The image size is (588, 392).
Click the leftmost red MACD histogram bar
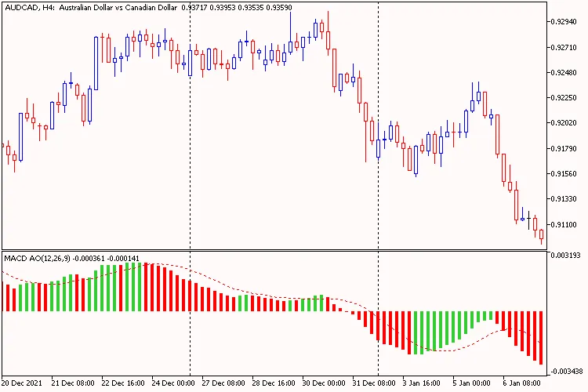[x=7, y=298]
